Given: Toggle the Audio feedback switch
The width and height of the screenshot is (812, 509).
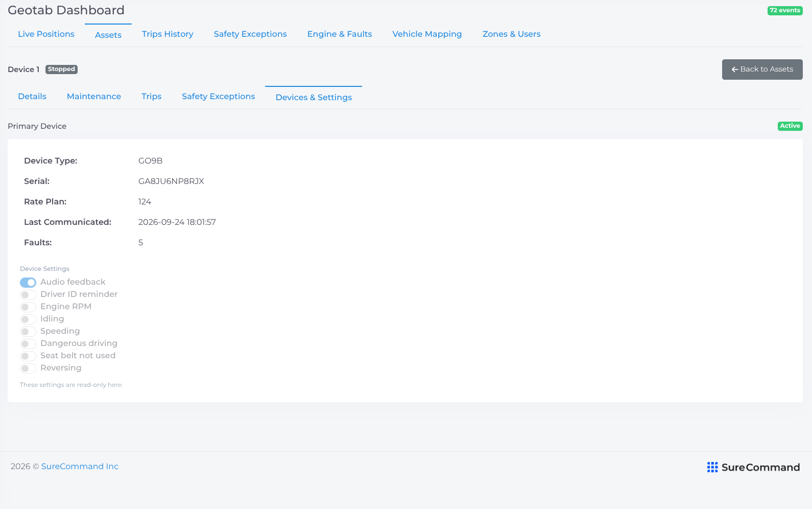Looking at the screenshot, I should 28,283.
